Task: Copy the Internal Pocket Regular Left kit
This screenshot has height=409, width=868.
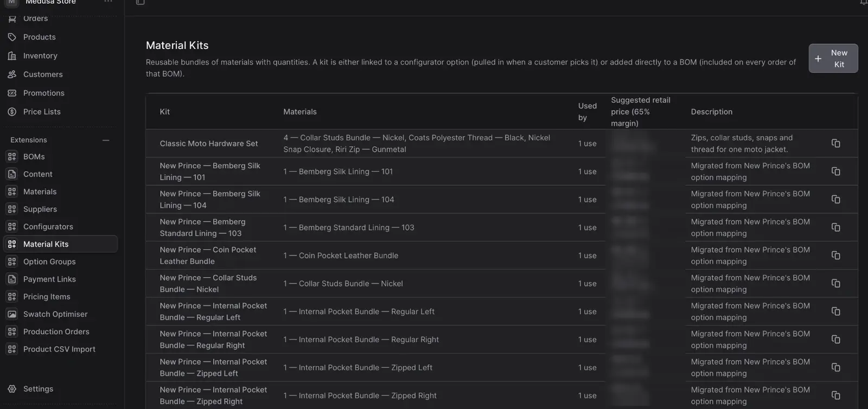Action: [836, 311]
